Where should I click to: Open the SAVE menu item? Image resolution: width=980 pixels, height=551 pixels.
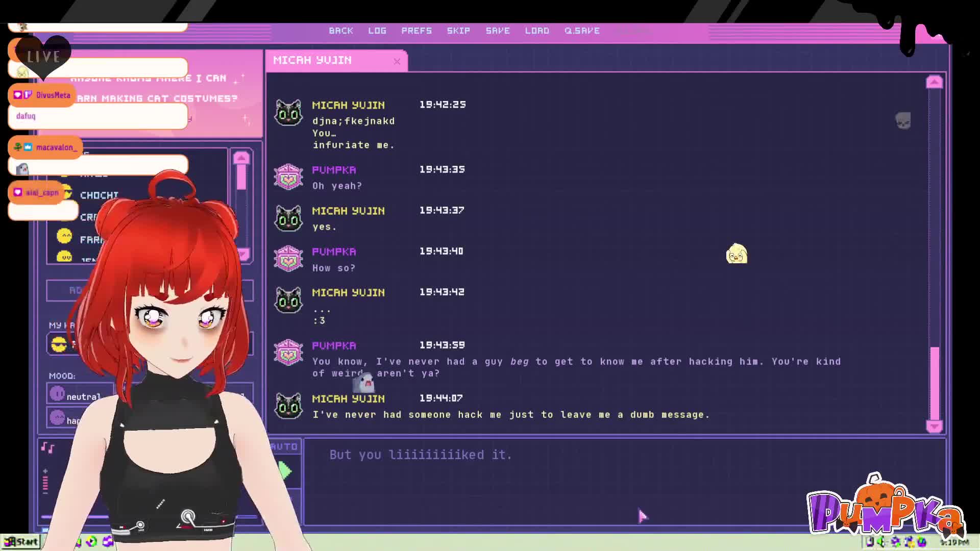click(x=498, y=31)
